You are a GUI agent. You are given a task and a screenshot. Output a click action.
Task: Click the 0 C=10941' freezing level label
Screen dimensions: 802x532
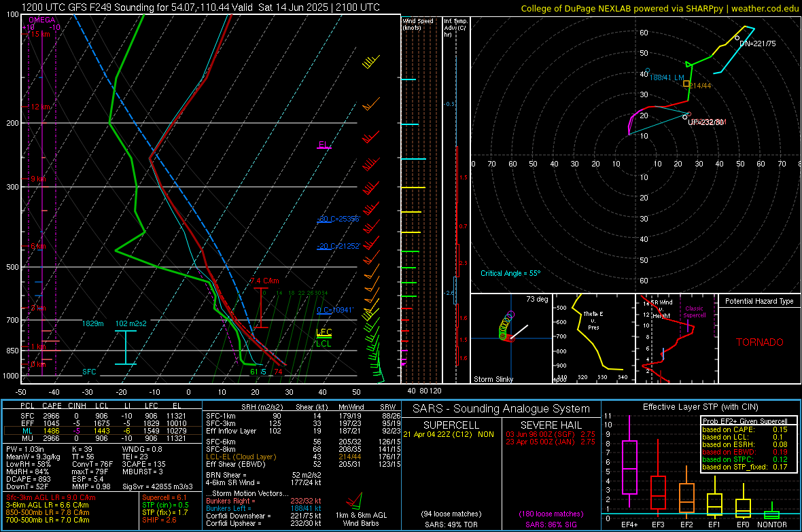[335, 310]
